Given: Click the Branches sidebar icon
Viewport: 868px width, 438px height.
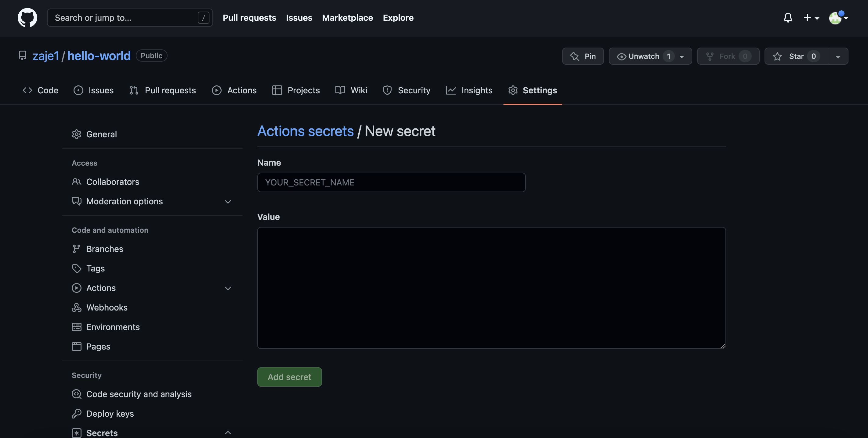Looking at the screenshot, I should [77, 249].
